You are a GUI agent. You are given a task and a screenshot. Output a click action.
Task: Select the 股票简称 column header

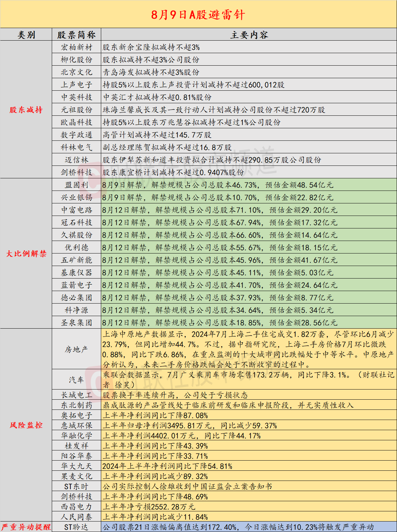(x=76, y=35)
